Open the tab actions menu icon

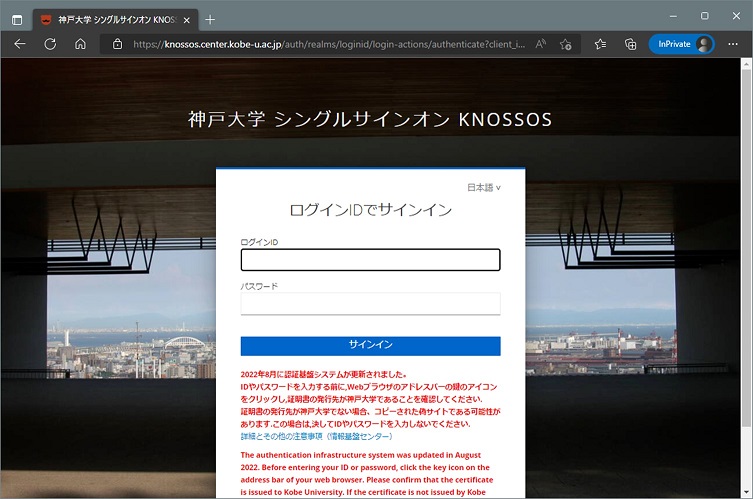(17, 20)
